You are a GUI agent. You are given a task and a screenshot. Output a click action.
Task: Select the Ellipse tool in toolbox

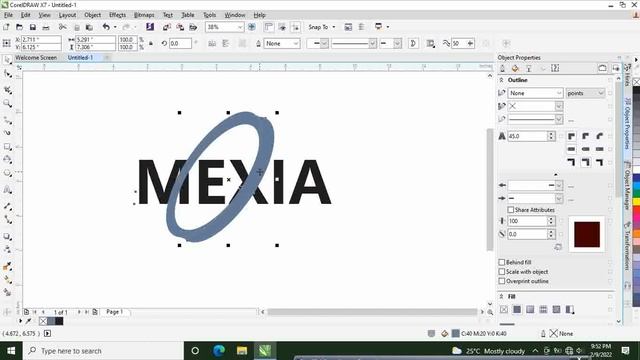pos(7,160)
